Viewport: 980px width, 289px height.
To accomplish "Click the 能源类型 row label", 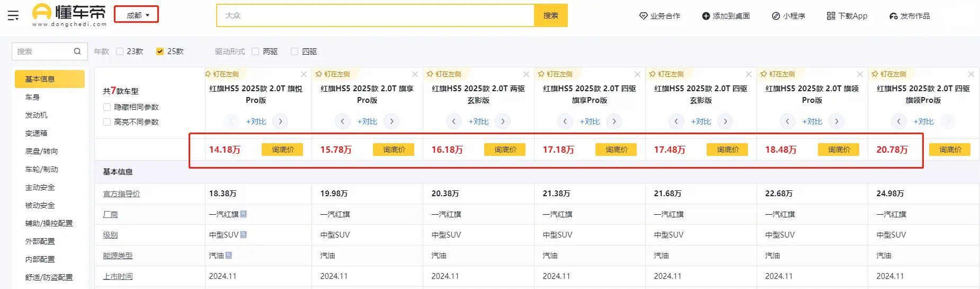I will 118,256.
